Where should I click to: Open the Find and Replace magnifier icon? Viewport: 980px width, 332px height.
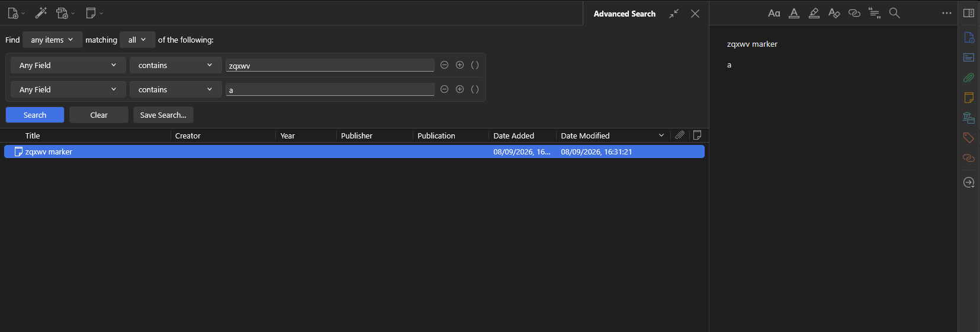[895, 13]
